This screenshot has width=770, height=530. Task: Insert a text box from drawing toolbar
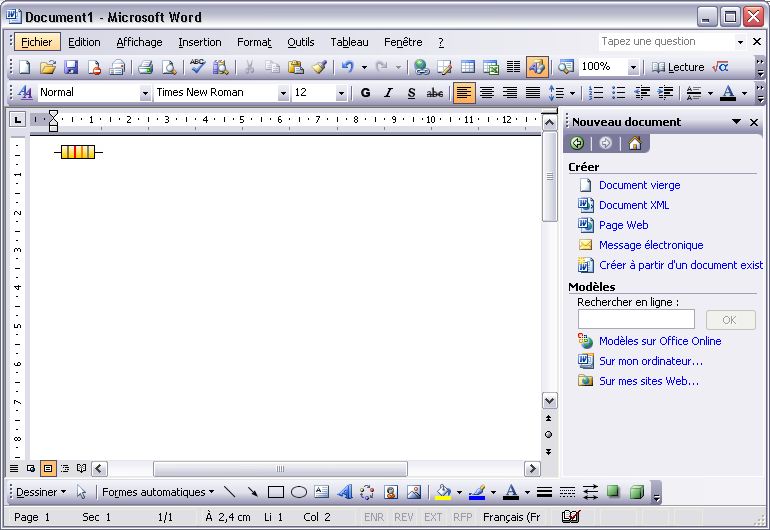322,492
